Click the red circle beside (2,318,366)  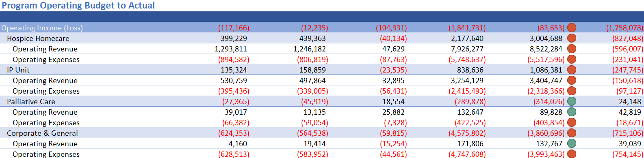(x=572, y=91)
